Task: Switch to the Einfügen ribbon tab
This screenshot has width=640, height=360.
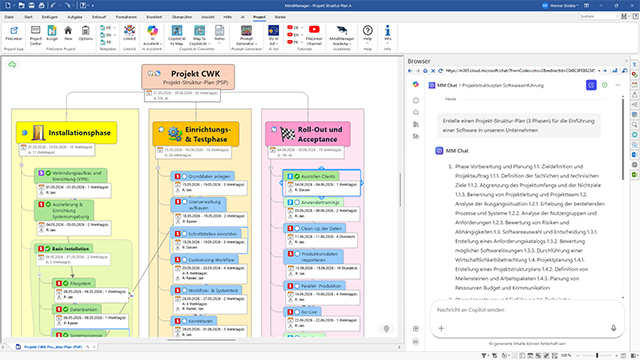Action: click(x=50, y=17)
